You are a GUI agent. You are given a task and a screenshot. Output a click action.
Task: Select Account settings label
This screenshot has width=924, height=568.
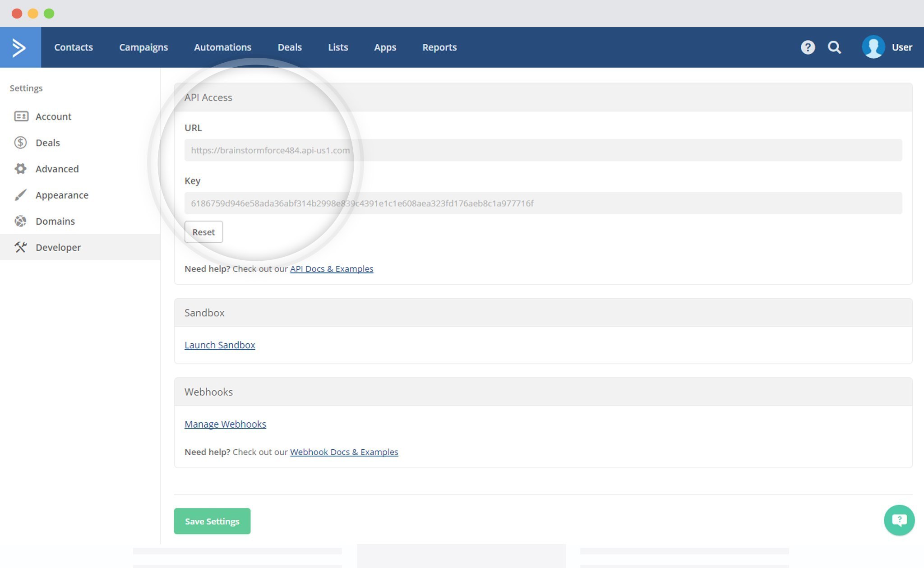point(53,116)
